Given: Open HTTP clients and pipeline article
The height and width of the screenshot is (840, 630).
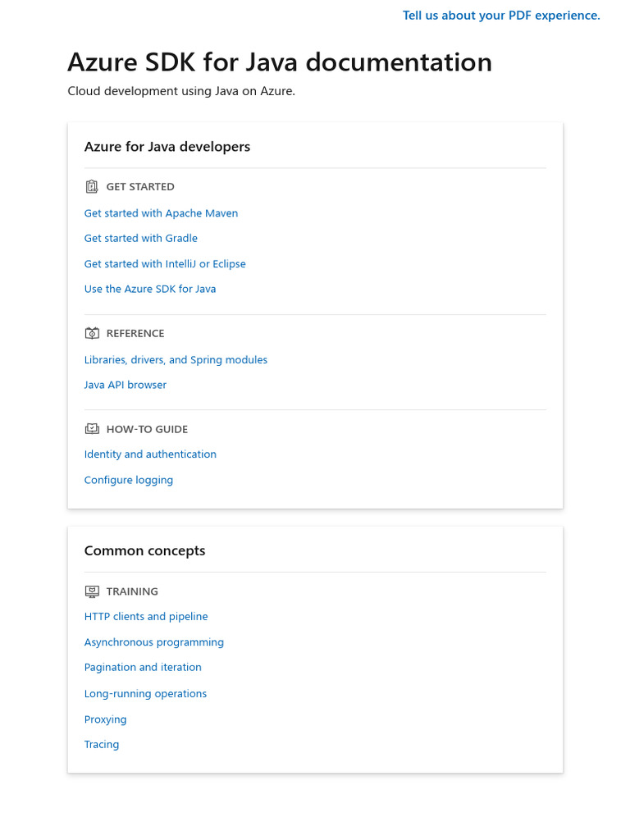Looking at the screenshot, I should pos(146,617).
